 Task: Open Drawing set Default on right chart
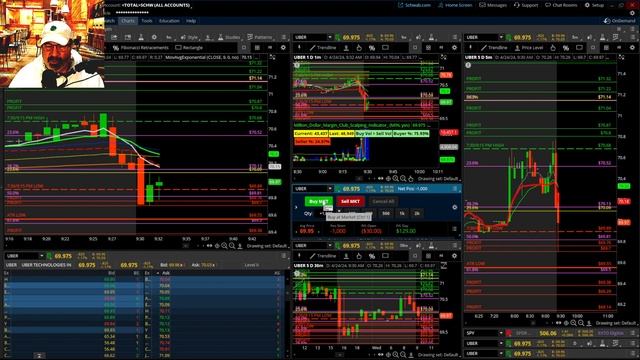pos(616,323)
